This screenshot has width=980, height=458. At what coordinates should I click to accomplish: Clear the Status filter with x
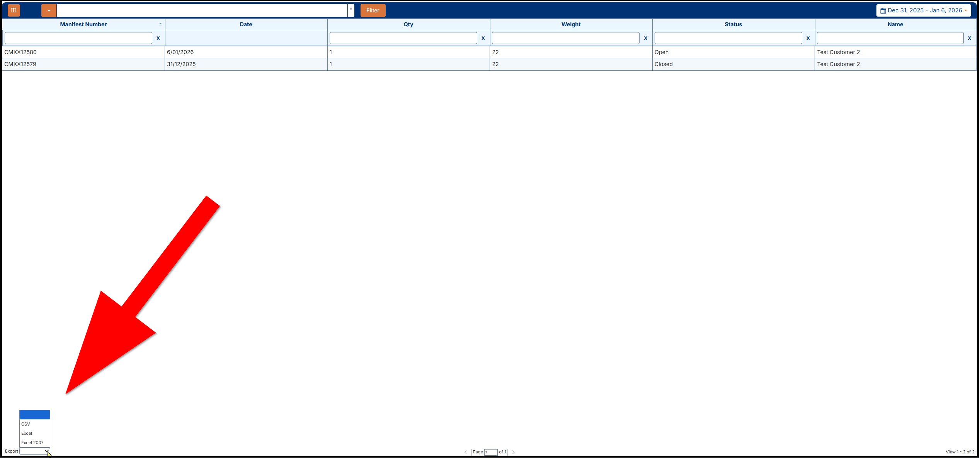point(808,38)
